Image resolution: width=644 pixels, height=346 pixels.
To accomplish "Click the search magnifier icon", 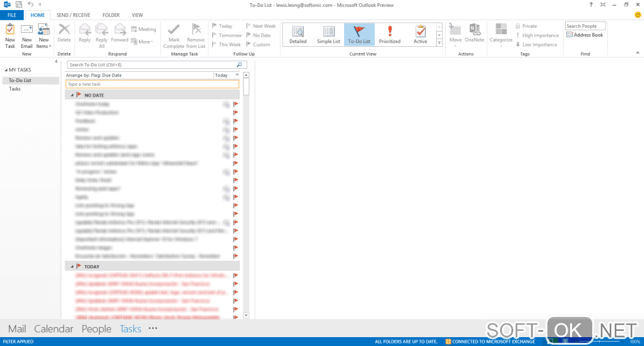I will click(x=239, y=64).
